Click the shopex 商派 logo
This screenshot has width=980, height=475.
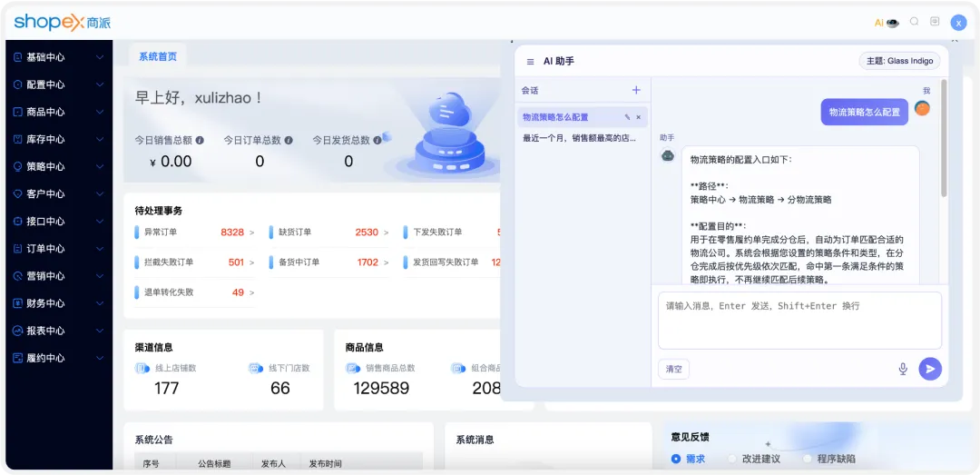click(63, 22)
